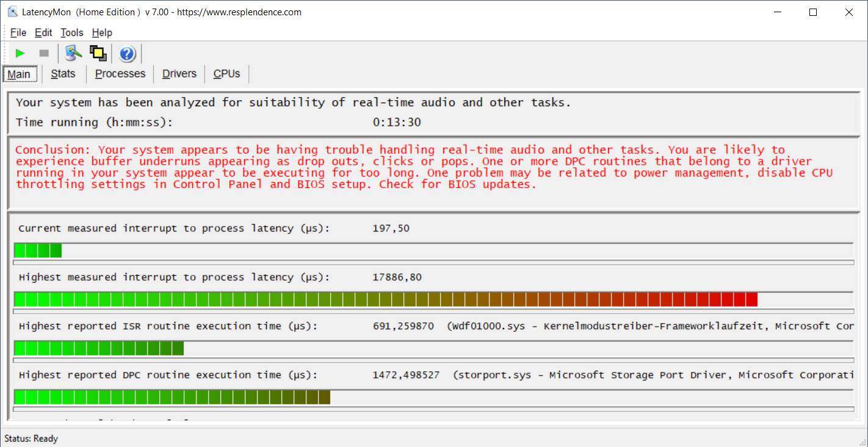Open the File menu
The height and width of the screenshot is (447, 868).
pos(18,32)
